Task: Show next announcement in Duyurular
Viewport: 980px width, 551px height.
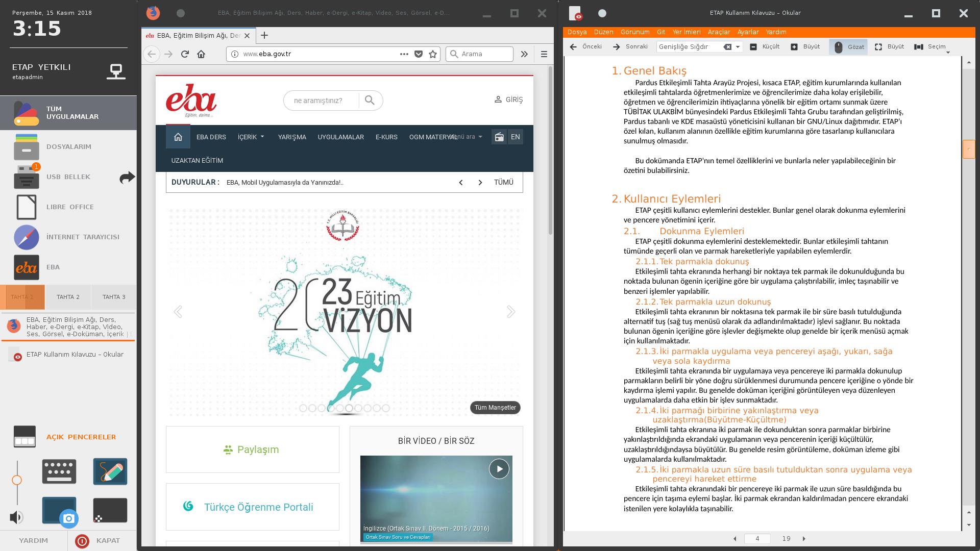Action: point(480,182)
